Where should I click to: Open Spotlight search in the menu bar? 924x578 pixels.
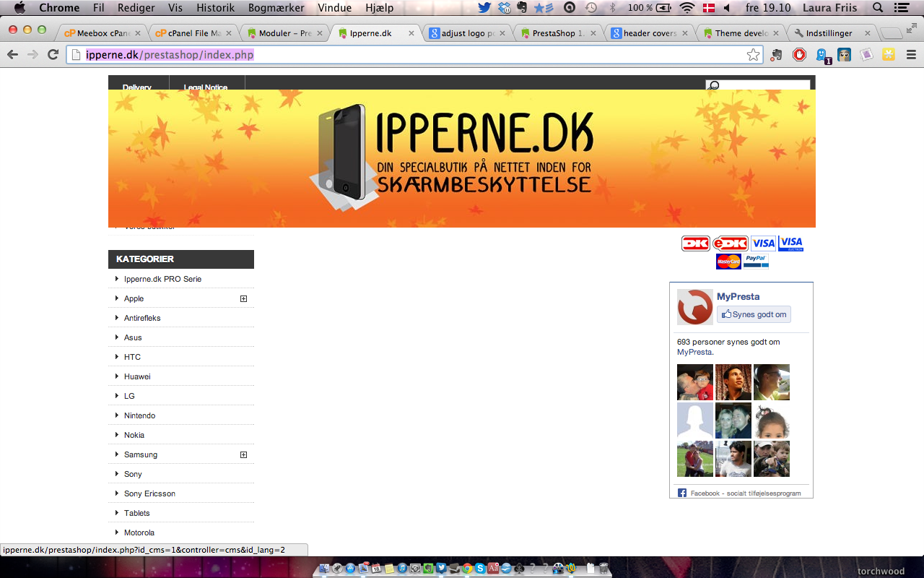[878, 8]
